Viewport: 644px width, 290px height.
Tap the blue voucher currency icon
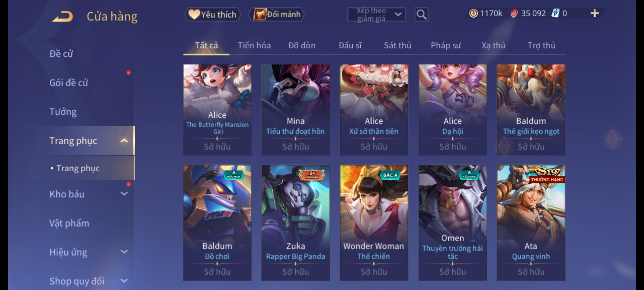[x=555, y=13]
